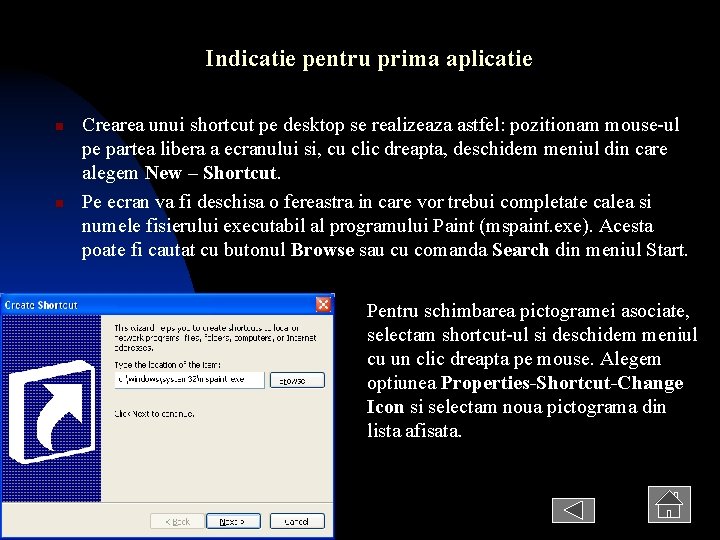Close the Create Shortcut dialog
This screenshot has height=540, width=720.
click(x=323, y=304)
